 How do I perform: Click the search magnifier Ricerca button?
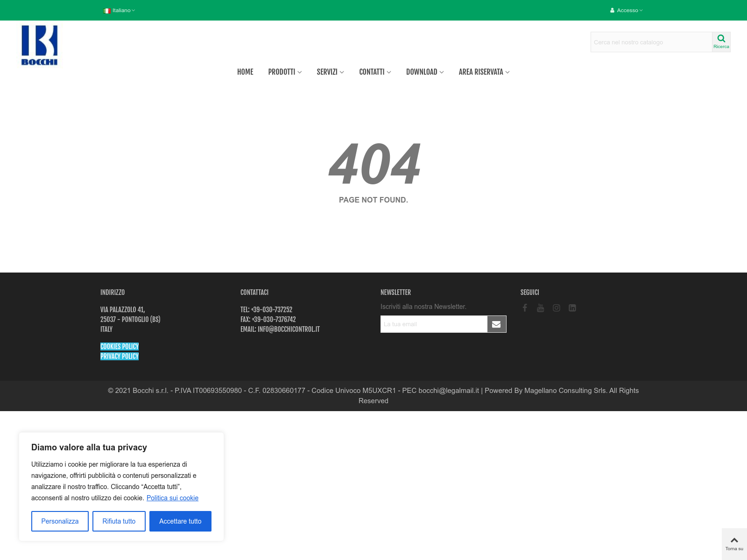coord(721,42)
